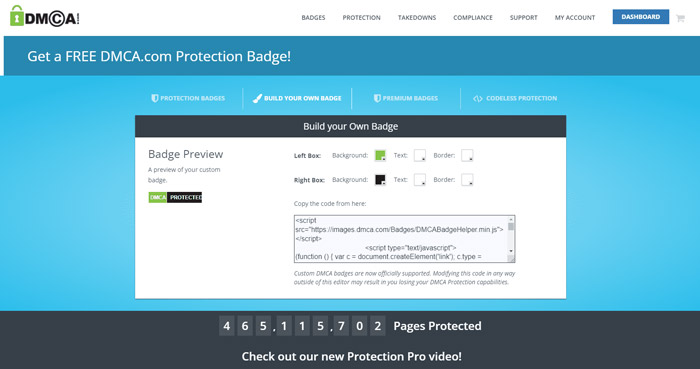
Task: Open the Badges menu
Action: (313, 18)
